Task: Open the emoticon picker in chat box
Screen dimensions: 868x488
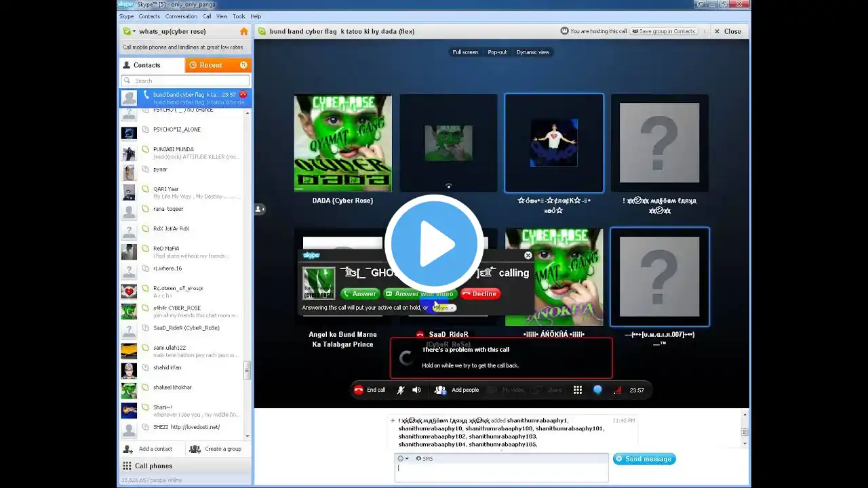Action: tap(401, 459)
